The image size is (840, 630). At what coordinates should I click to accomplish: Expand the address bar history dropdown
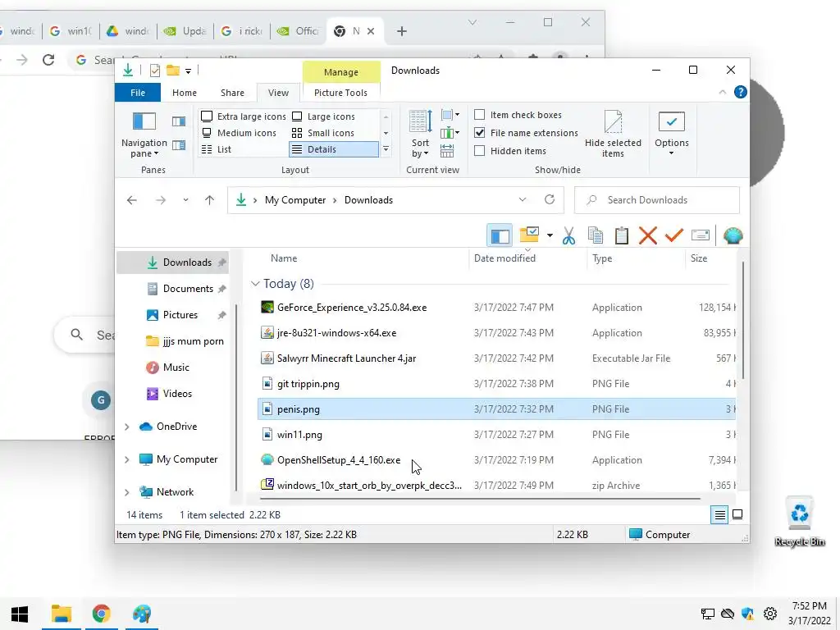tap(523, 200)
